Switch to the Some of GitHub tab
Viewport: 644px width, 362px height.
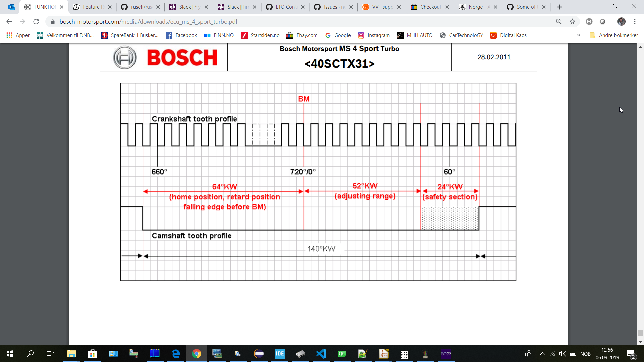click(x=526, y=7)
